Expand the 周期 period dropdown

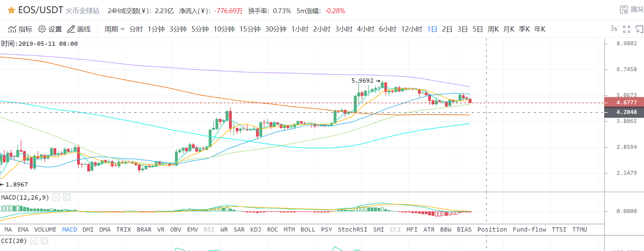point(114,29)
